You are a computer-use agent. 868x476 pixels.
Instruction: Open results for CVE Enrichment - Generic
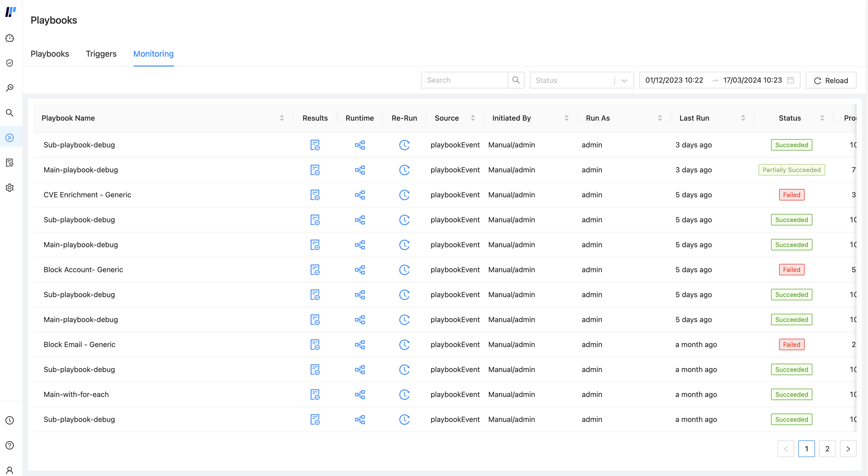point(315,195)
